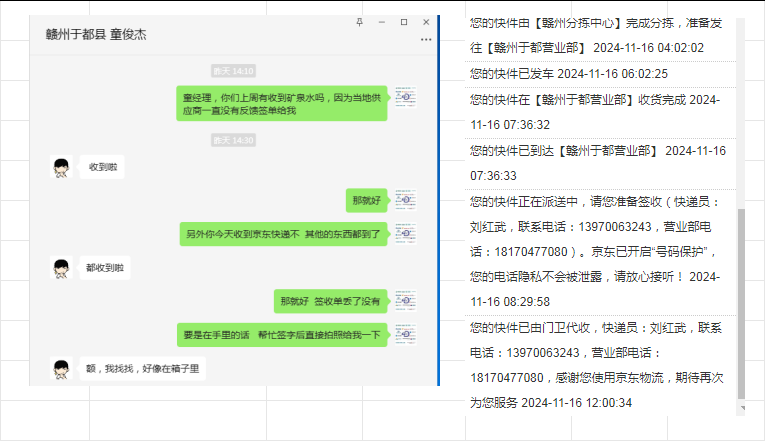Image resolution: width=765 pixels, height=441 pixels.
Task: Click contact avatar beside 都收到啦 message
Action: coord(61,268)
